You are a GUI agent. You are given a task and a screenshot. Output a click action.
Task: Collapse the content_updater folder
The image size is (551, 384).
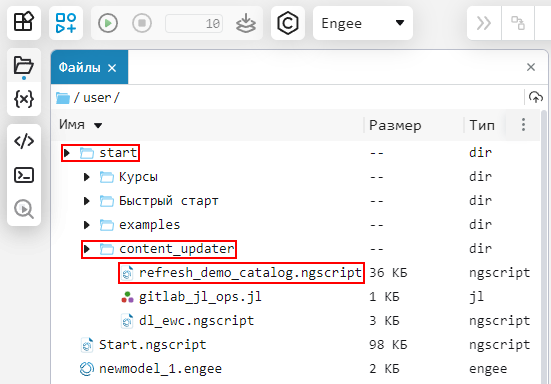(86, 249)
